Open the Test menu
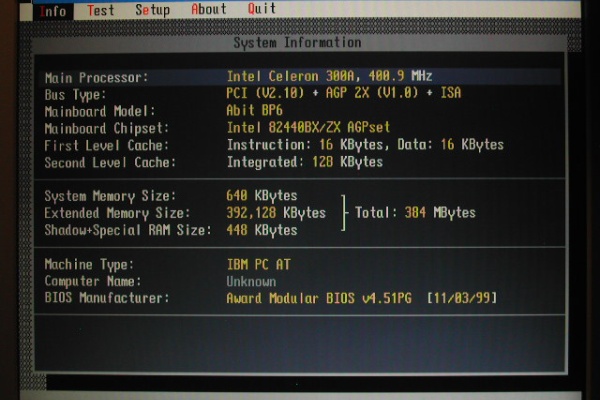 pyautogui.click(x=101, y=10)
